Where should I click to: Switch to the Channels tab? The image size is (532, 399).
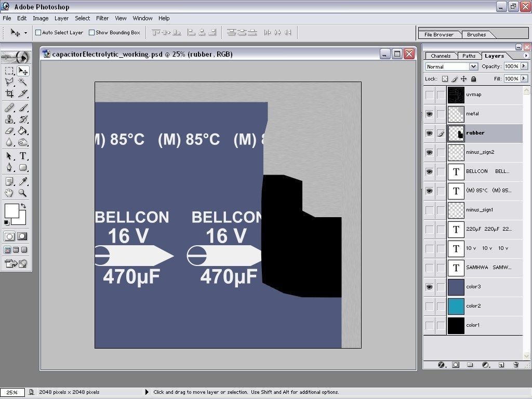coord(441,56)
